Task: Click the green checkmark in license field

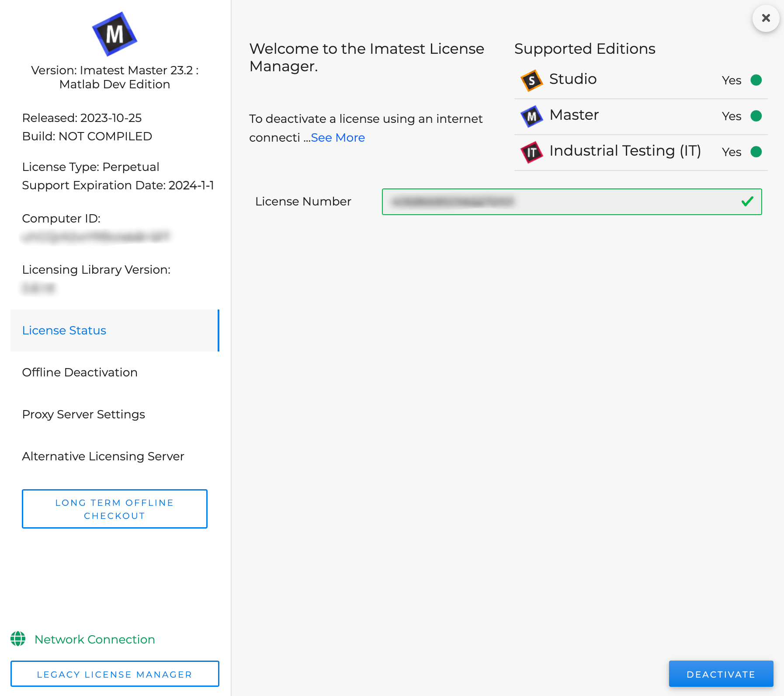Action: click(747, 202)
